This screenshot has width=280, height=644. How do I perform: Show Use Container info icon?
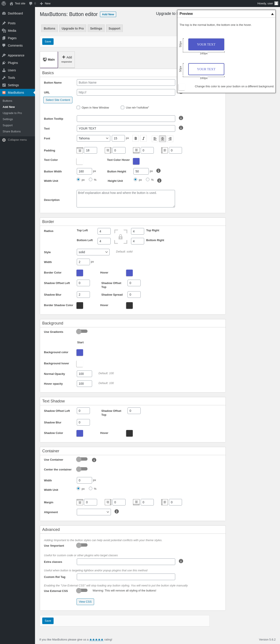click(x=94, y=460)
